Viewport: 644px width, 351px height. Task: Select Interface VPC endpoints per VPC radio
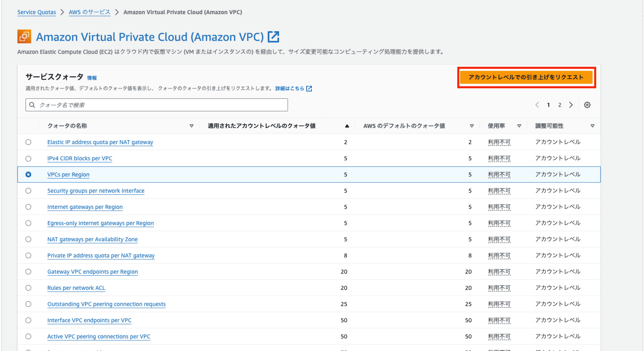[x=28, y=320]
